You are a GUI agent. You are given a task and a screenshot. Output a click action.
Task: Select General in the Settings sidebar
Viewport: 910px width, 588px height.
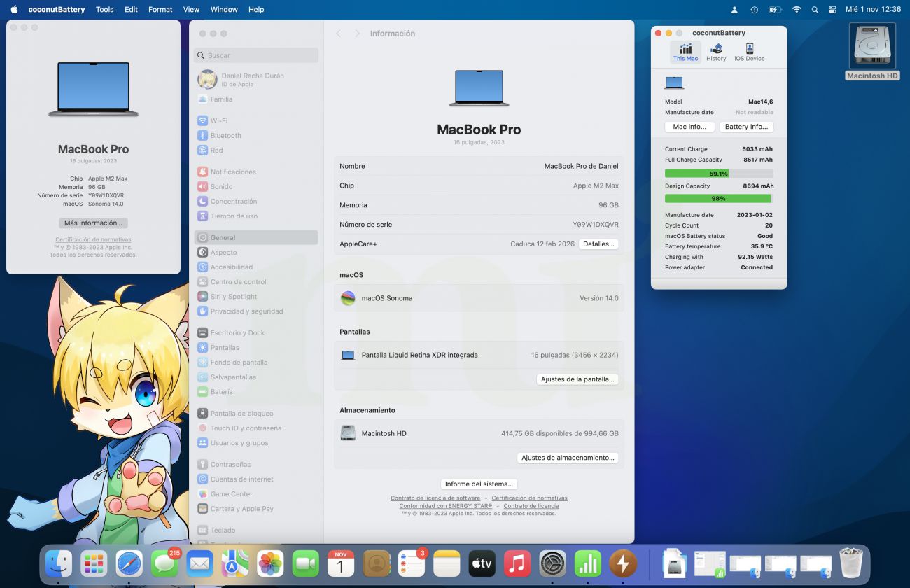click(256, 237)
